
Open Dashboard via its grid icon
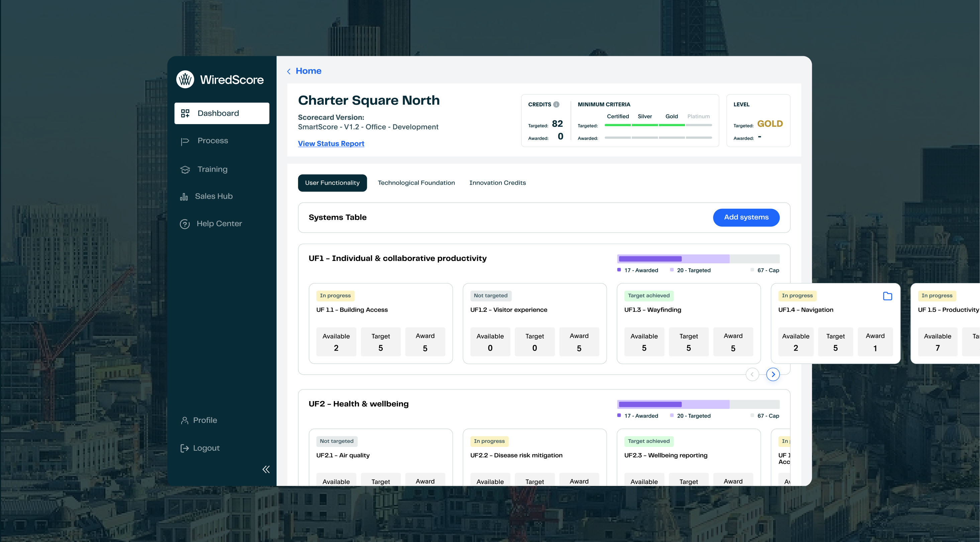pos(185,113)
